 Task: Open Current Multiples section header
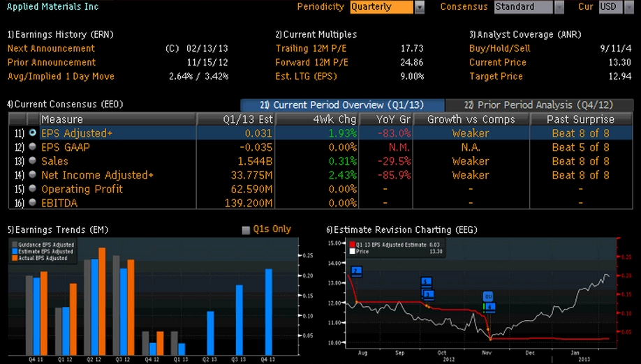[x=316, y=35]
